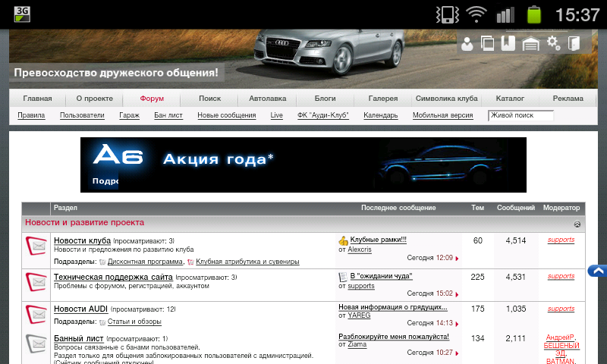Open the user profile icon in header
Image resolution: width=607 pixels, height=364 pixels.
467,44
